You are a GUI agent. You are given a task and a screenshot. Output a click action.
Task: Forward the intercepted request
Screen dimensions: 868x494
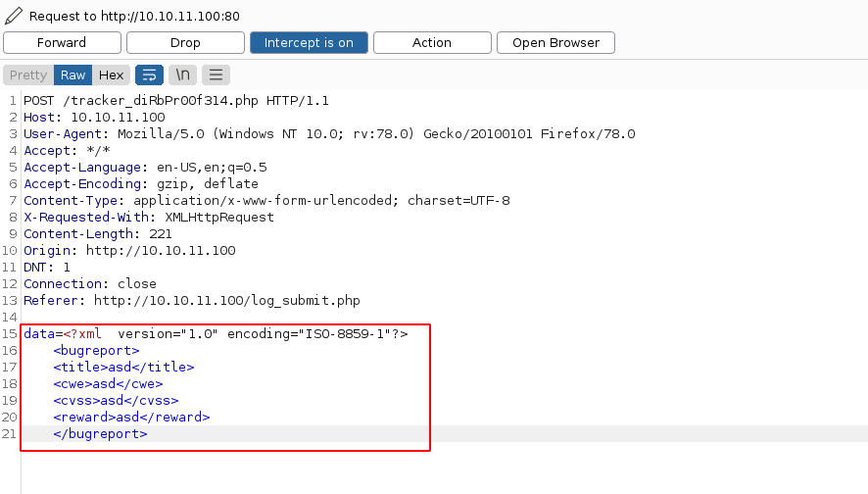62,42
